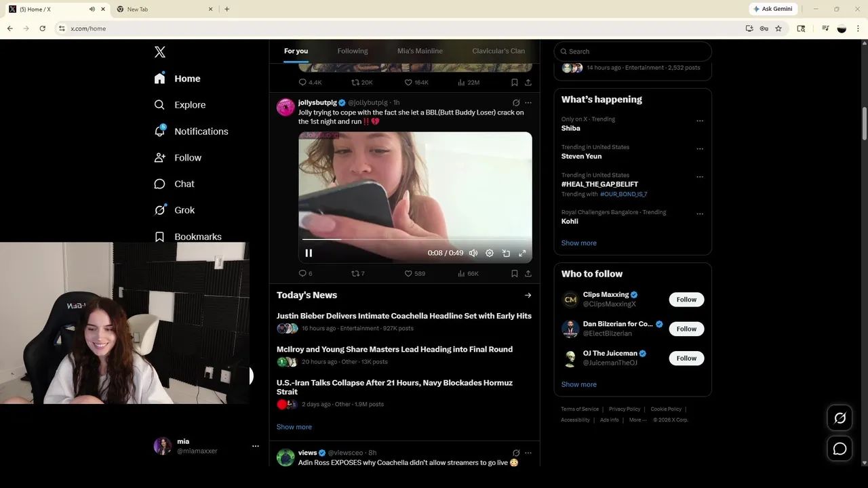Open Grok from sidebar
Screen dimensions: 868x488
(174, 210)
